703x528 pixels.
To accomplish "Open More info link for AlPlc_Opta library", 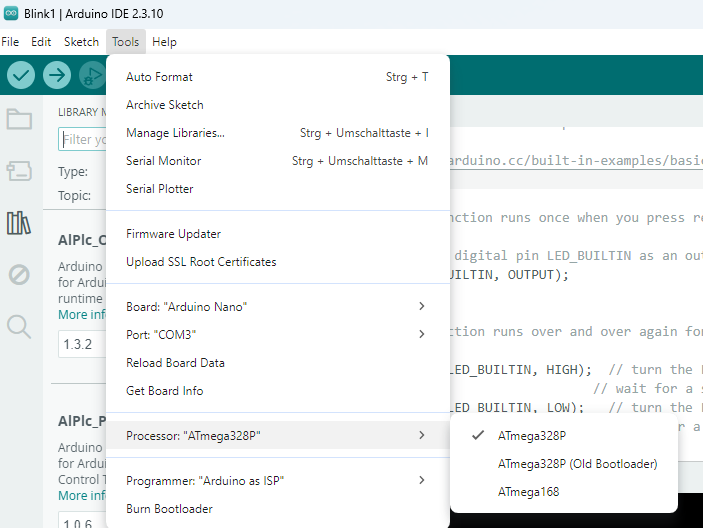I will tap(82, 315).
